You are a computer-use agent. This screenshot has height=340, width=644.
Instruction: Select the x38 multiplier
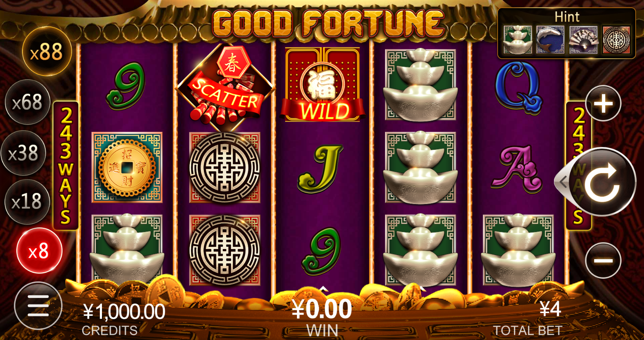point(23,153)
